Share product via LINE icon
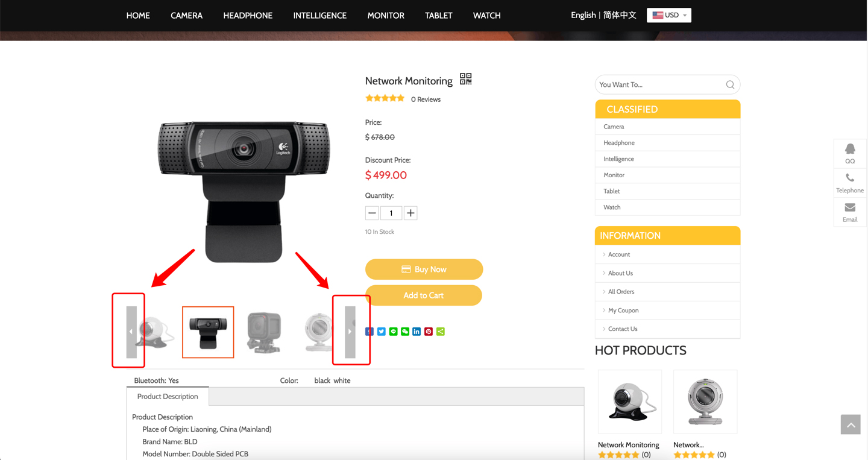This screenshot has height=460, width=868. [x=393, y=332]
